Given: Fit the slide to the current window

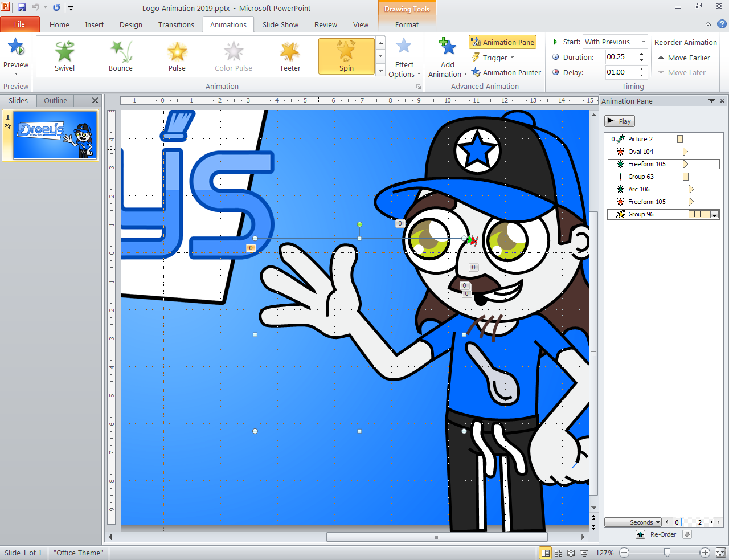Looking at the screenshot, I should [721, 553].
